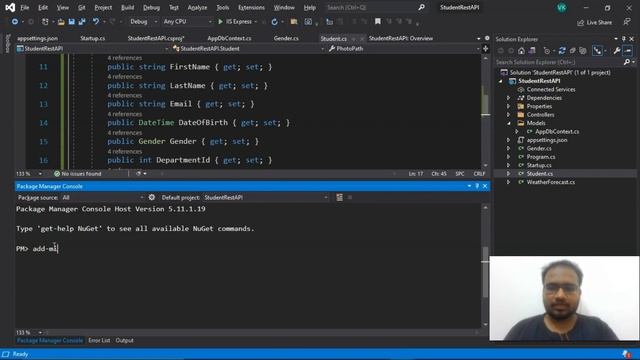This screenshot has height=360, width=640.
Task: Switch to the AppDbContext.cs tab
Action: 229,38
